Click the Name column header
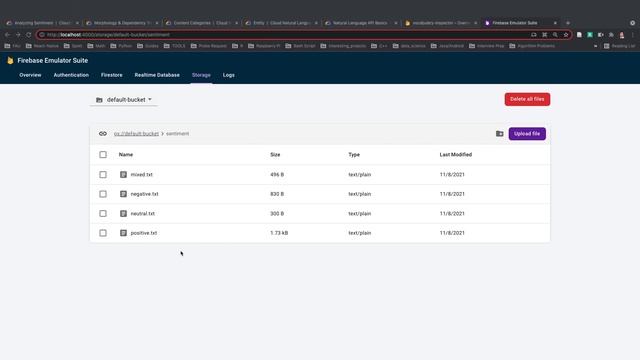 click(x=126, y=155)
